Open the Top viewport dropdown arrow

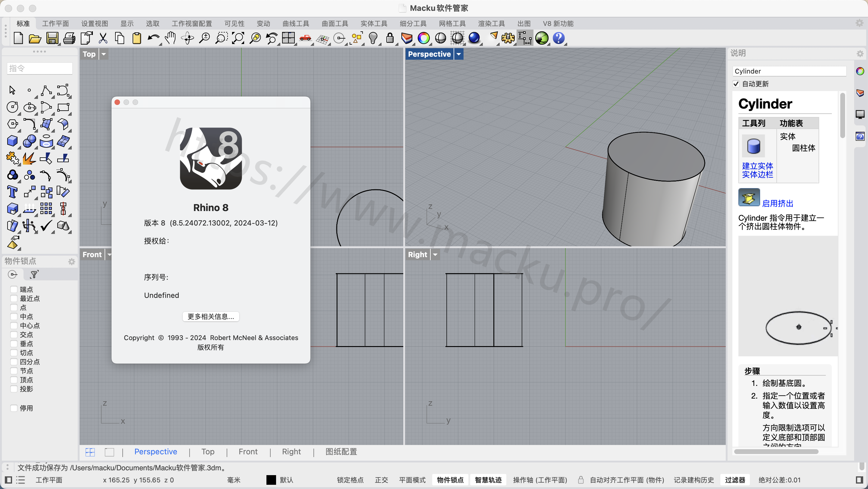coord(104,54)
